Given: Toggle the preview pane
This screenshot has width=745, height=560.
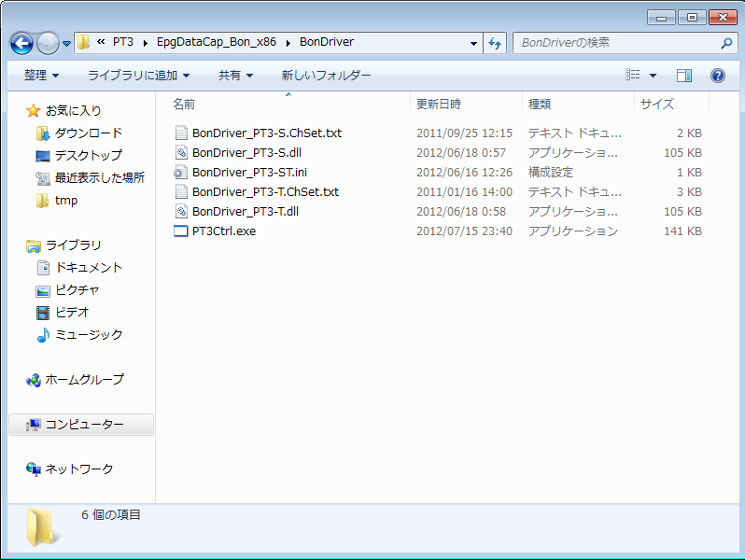Looking at the screenshot, I should coord(684,75).
